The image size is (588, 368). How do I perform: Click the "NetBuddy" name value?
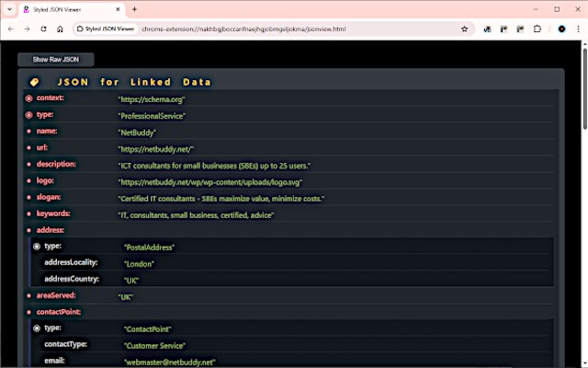137,132
